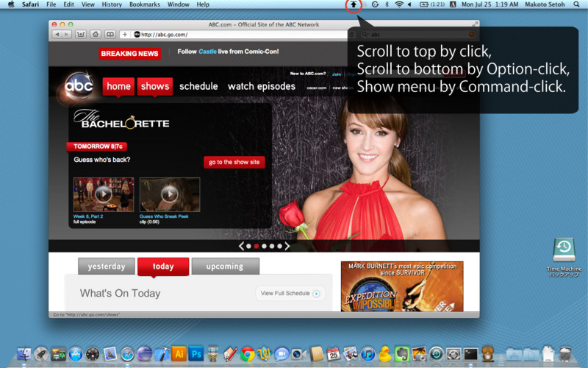
Task: Open the File menu
Action: pyautogui.click(x=51, y=4)
